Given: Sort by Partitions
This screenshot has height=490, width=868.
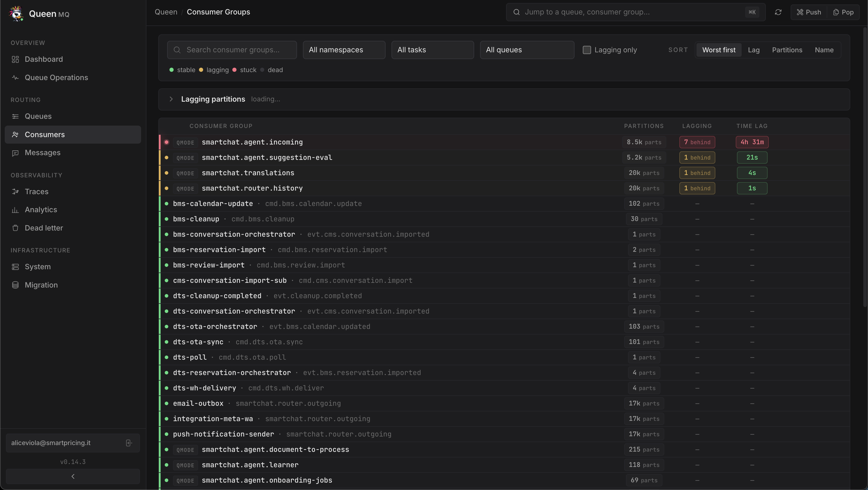Looking at the screenshot, I should click(x=787, y=50).
